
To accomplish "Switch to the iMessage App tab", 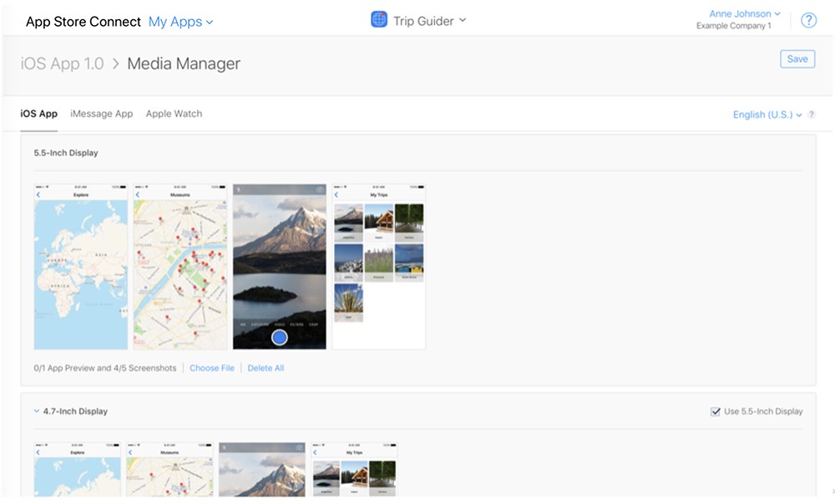I will (102, 113).
